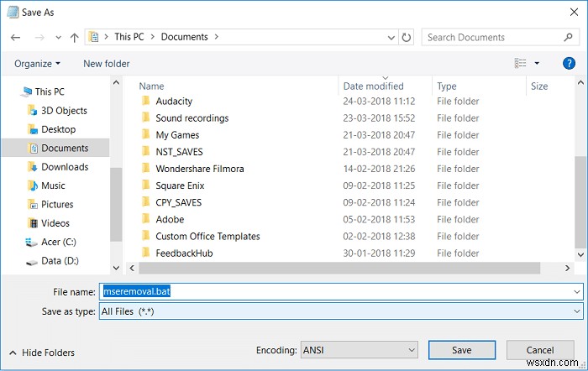
Task: Select the Wondershare Filmora folder icon
Action: [146, 168]
